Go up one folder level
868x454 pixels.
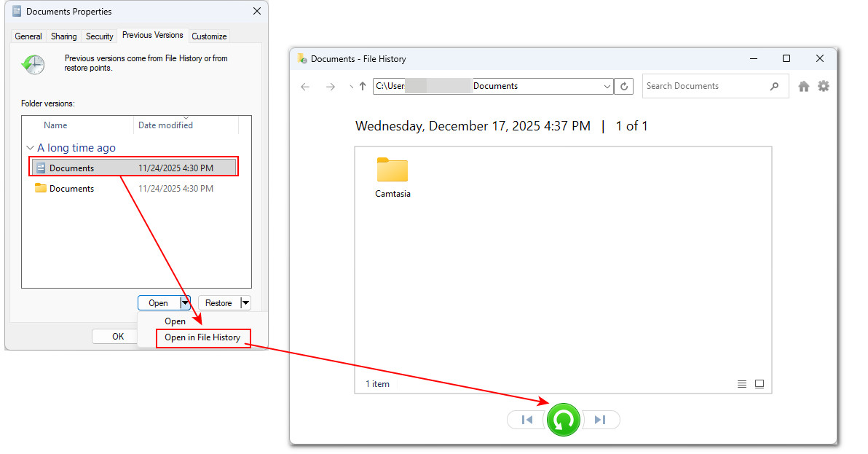click(x=362, y=86)
